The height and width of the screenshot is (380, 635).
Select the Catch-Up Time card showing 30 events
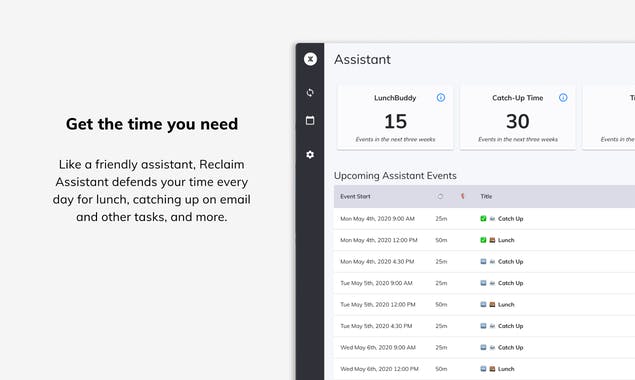[x=518, y=117]
